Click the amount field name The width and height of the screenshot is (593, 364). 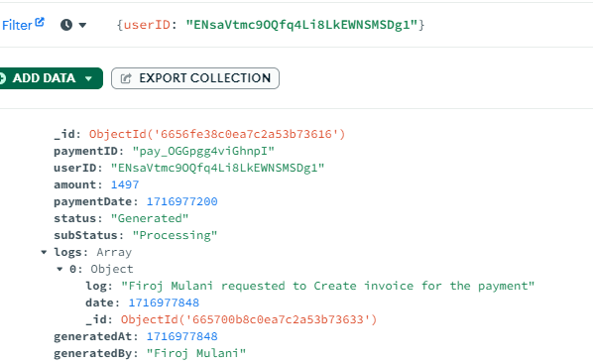pyautogui.click(x=75, y=184)
